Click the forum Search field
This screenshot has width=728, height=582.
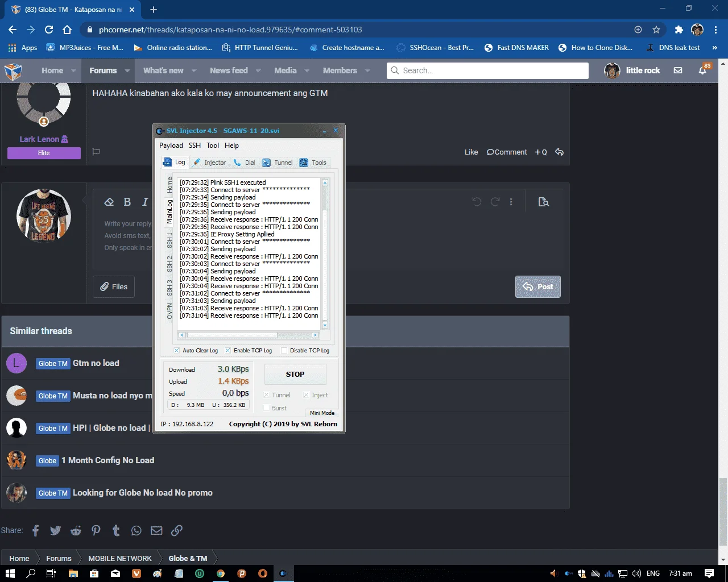pos(488,70)
